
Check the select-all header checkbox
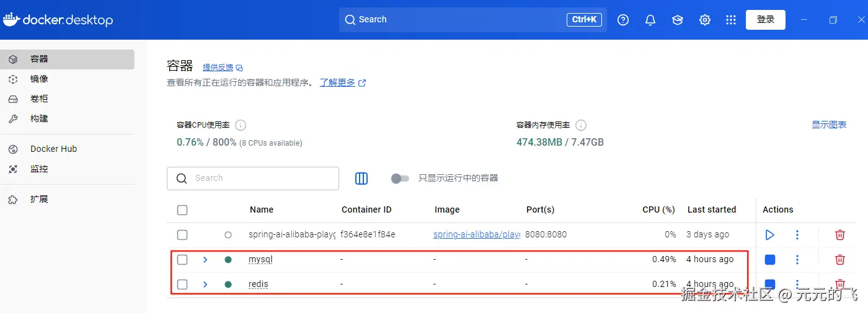[x=182, y=210]
